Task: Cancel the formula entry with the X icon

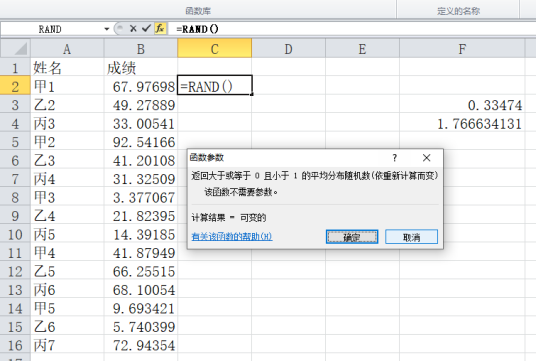Action: point(133,29)
